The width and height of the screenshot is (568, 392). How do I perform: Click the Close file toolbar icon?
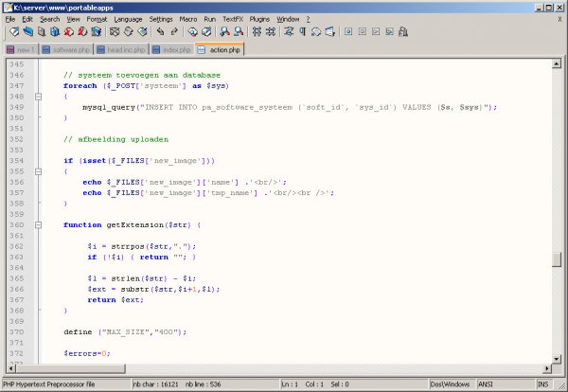[70, 32]
